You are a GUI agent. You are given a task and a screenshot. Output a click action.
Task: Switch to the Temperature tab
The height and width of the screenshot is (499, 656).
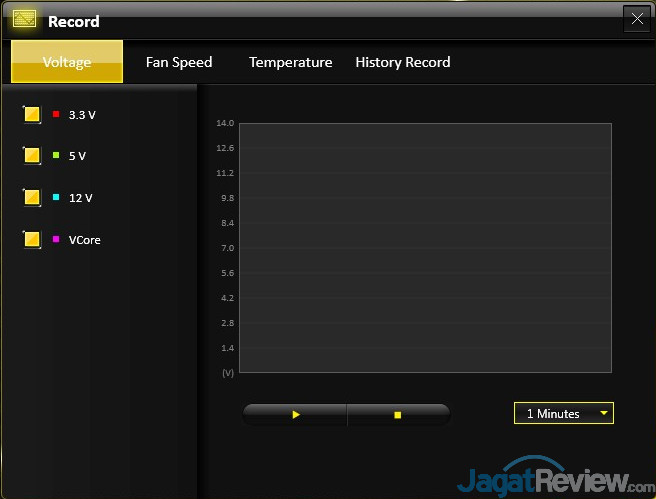coord(291,62)
